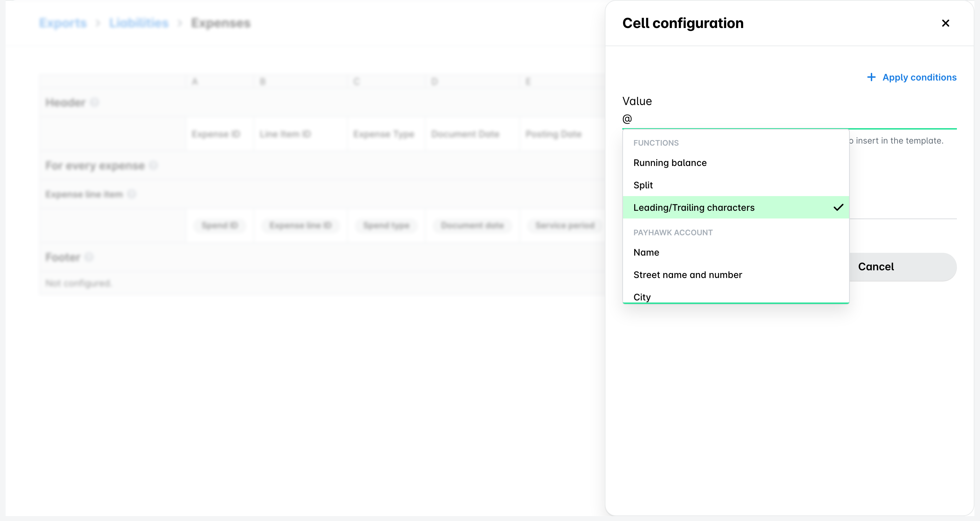Viewport: 980px width, 521px height.
Task: Select the Expense Type header cell
Action: click(x=386, y=134)
